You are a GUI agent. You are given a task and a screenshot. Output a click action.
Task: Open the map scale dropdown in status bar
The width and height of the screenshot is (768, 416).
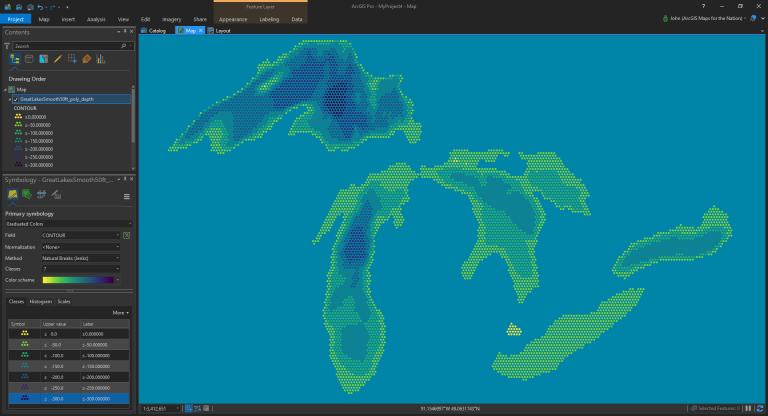pos(178,408)
